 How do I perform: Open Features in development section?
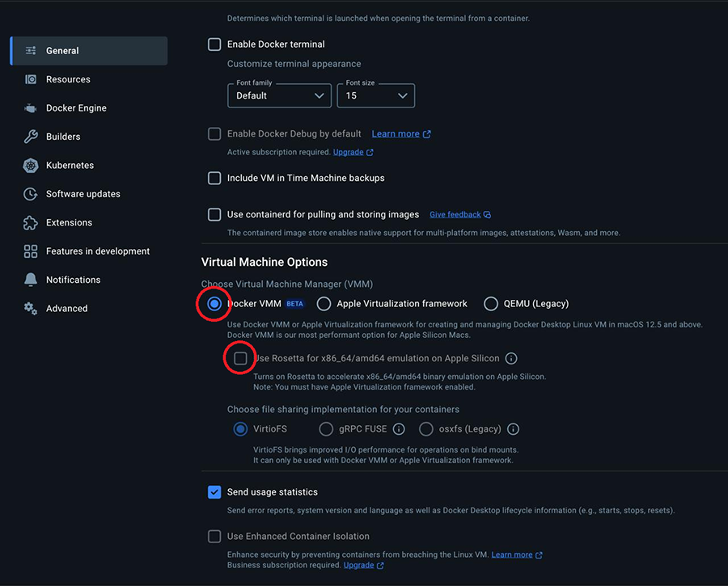tap(97, 251)
